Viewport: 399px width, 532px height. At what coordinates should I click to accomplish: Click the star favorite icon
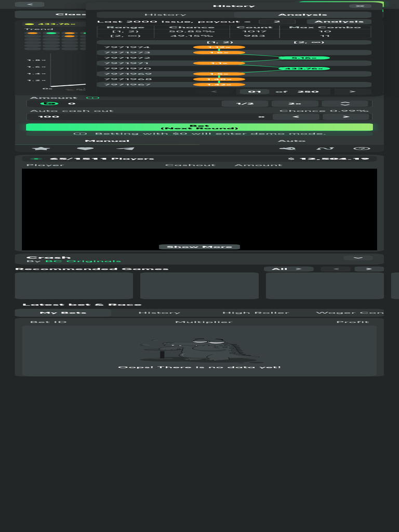pyautogui.click(x=41, y=149)
